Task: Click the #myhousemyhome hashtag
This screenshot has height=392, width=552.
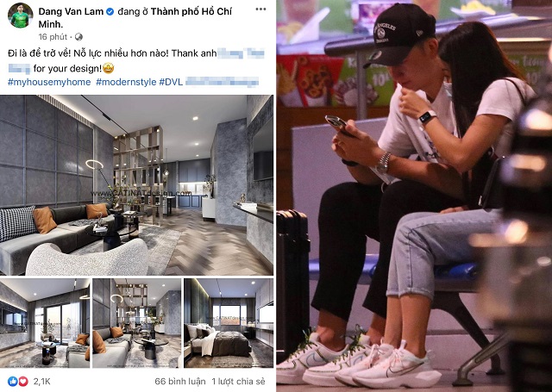Action: point(49,82)
